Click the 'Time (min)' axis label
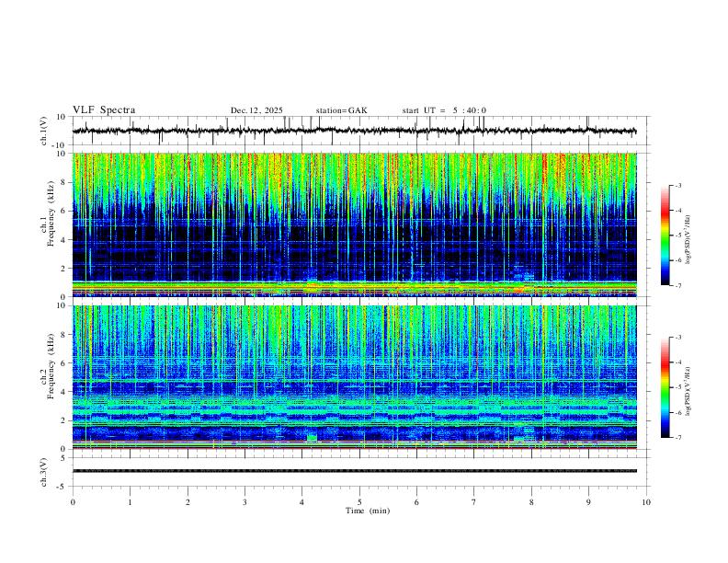Image resolution: width=728 pixels, height=563 pixels. (368, 511)
